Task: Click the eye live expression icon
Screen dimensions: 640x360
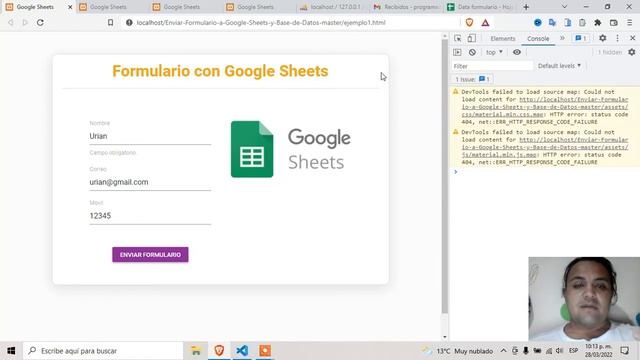Action: [517, 52]
